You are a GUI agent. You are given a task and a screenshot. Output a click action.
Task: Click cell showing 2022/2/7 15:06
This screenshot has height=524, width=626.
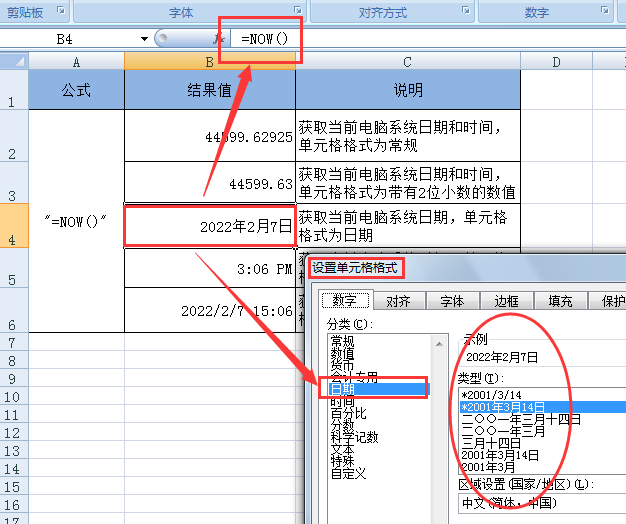point(210,310)
